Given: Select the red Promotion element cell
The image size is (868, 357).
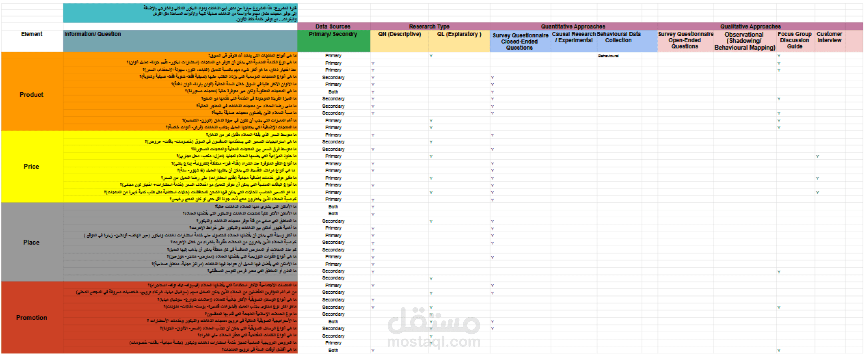Looking at the screenshot, I should tap(32, 318).
